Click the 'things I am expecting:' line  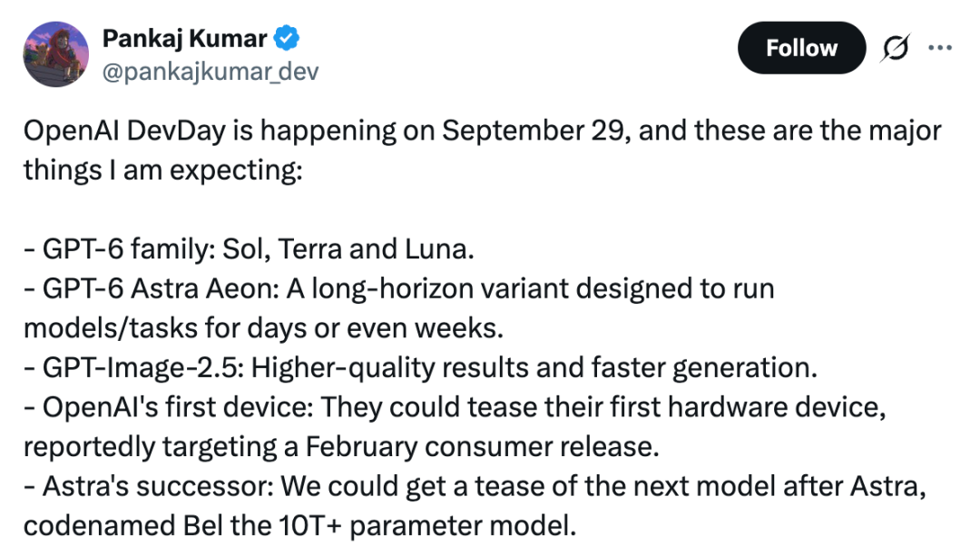pyautogui.click(x=163, y=170)
